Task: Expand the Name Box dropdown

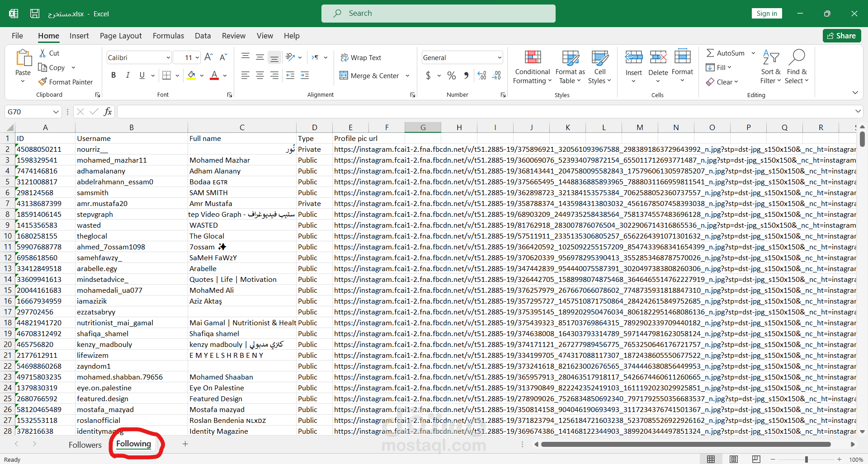Action: (x=56, y=112)
